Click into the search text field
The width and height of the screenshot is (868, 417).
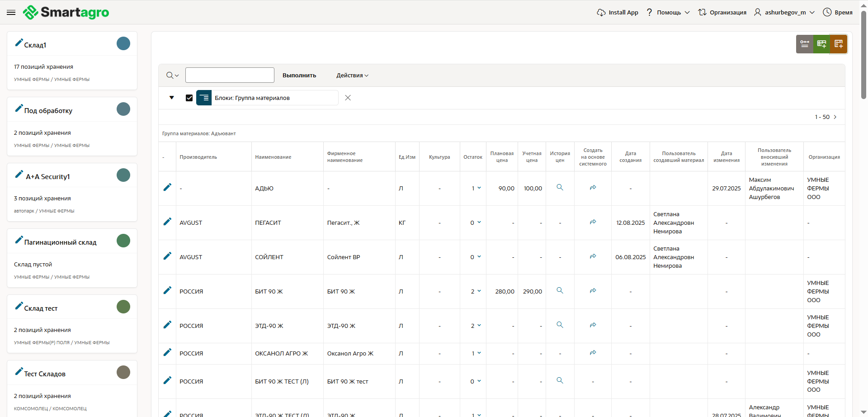pos(230,75)
